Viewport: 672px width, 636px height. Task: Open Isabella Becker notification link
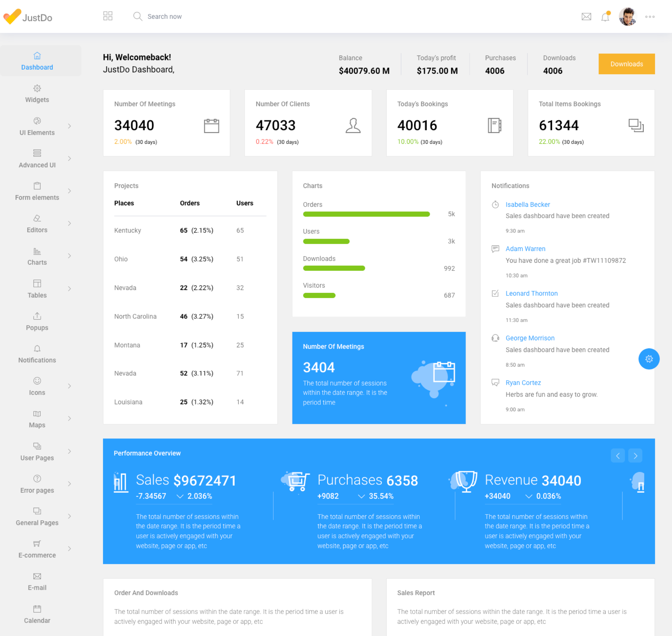coord(527,204)
